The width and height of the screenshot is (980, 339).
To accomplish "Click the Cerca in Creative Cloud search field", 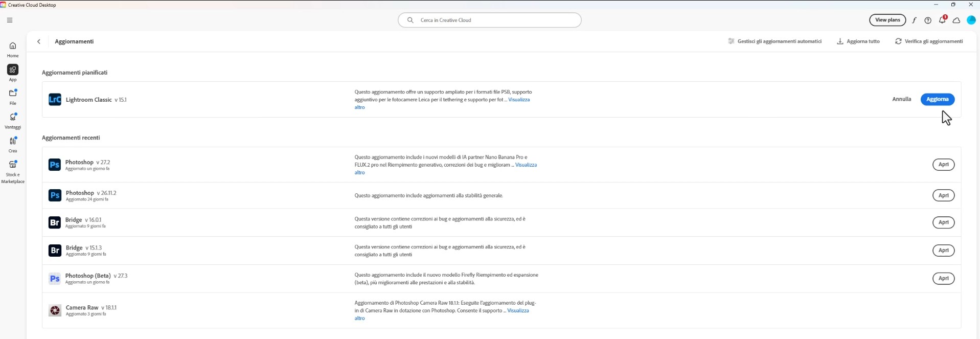I will pyautogui.click(x=489, y=20).
